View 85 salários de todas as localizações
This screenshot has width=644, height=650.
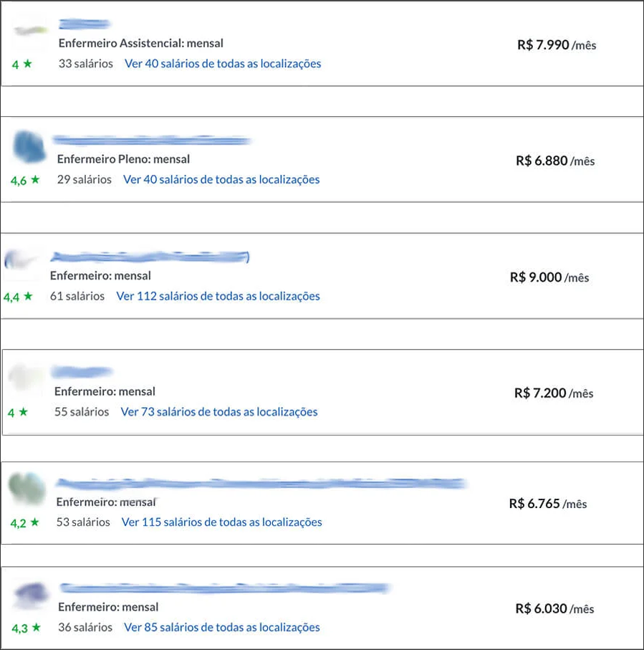pos(222,628)
